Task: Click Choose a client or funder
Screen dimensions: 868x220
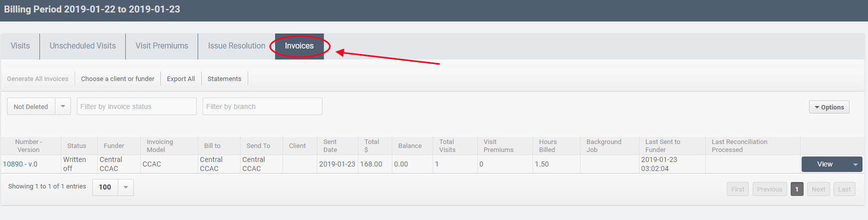Action: pos(117,79)
